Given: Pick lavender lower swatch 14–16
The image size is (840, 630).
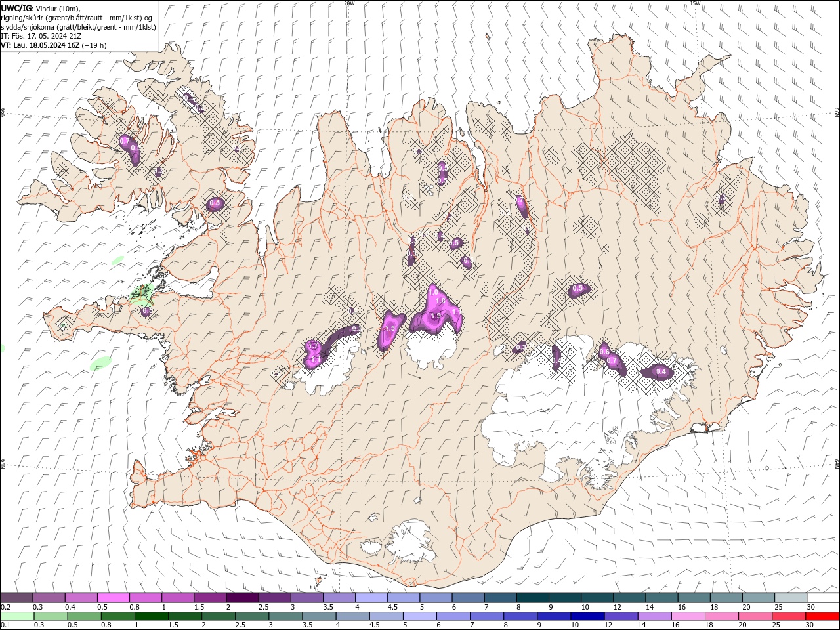Looking at the screenshot, I should click(x=654, y=616).
